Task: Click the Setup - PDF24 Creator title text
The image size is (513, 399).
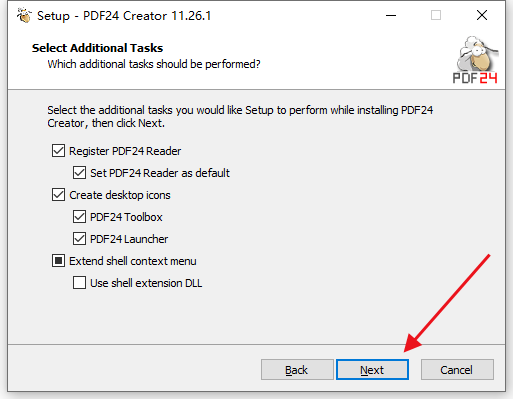Action: pos(124,16)
